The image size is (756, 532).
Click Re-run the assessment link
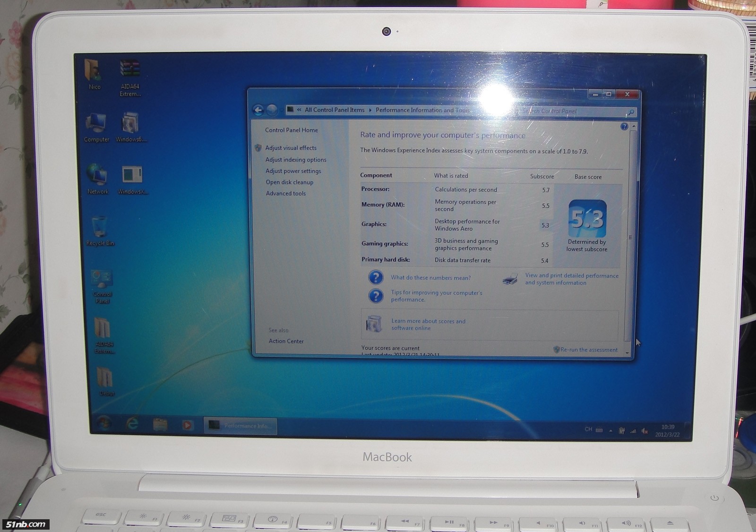pyautogui.click(x=588, y=350)
